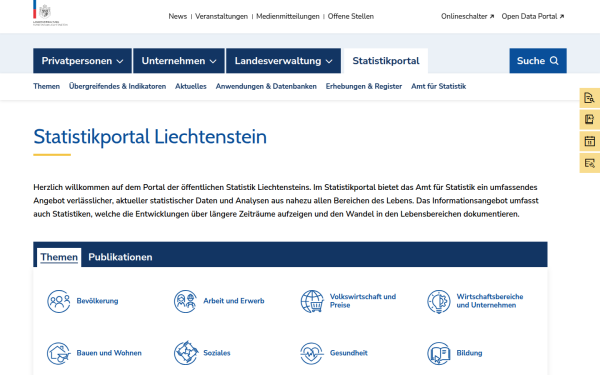Click the magnifier icon in Suche
Image resolution: width=600 pixels, height=375 pixels.
coord(554,60)
